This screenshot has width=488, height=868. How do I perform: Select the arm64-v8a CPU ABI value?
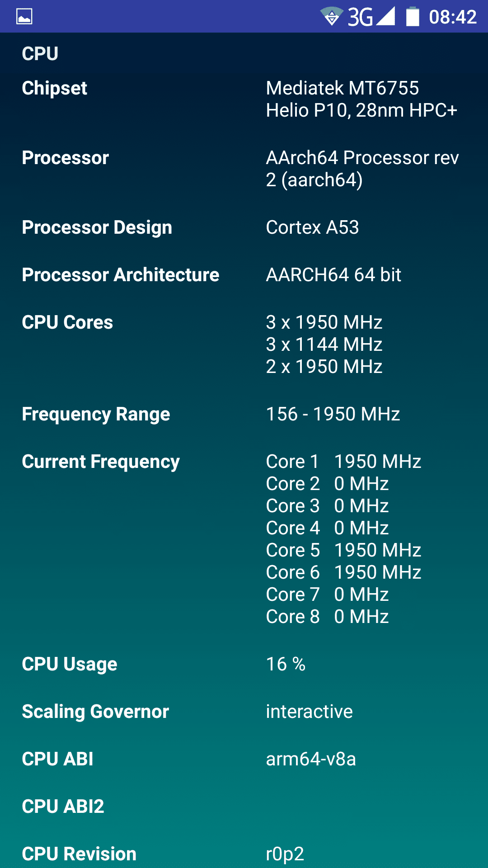(311, 759)
